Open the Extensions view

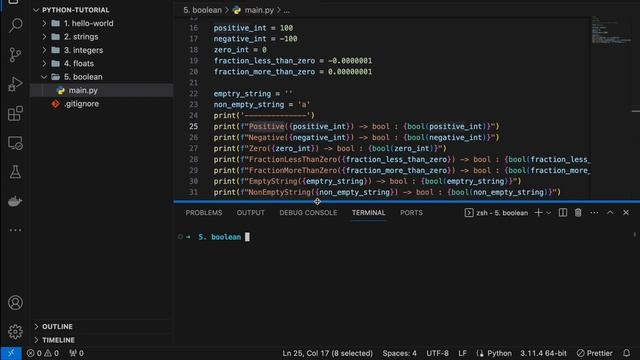[x=15, y=113]
